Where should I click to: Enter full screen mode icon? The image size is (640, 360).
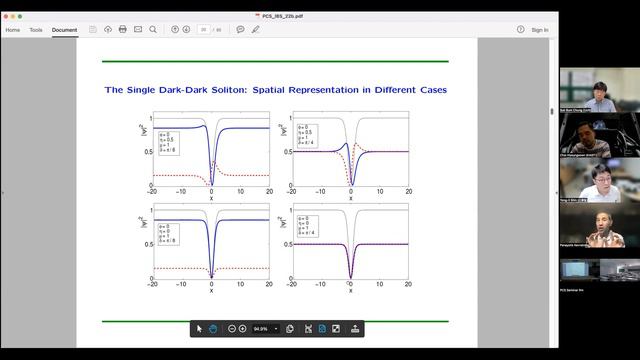click(336, 329)
